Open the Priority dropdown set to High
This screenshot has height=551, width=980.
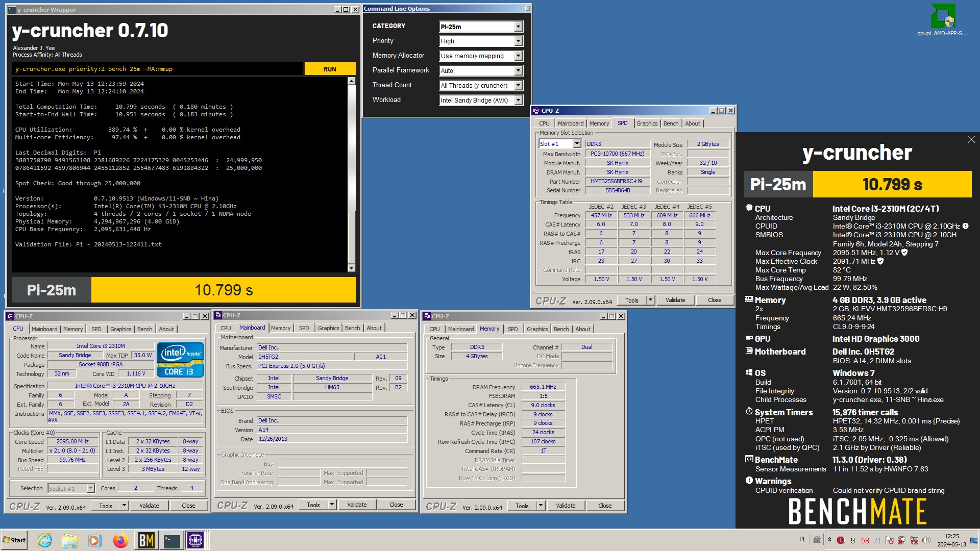(481, 41)
